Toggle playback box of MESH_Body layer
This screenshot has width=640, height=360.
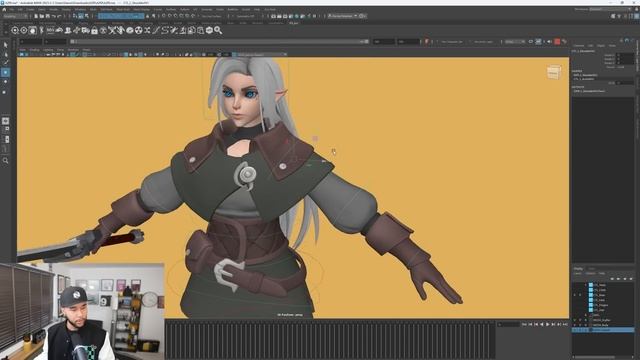pos(580,325)
